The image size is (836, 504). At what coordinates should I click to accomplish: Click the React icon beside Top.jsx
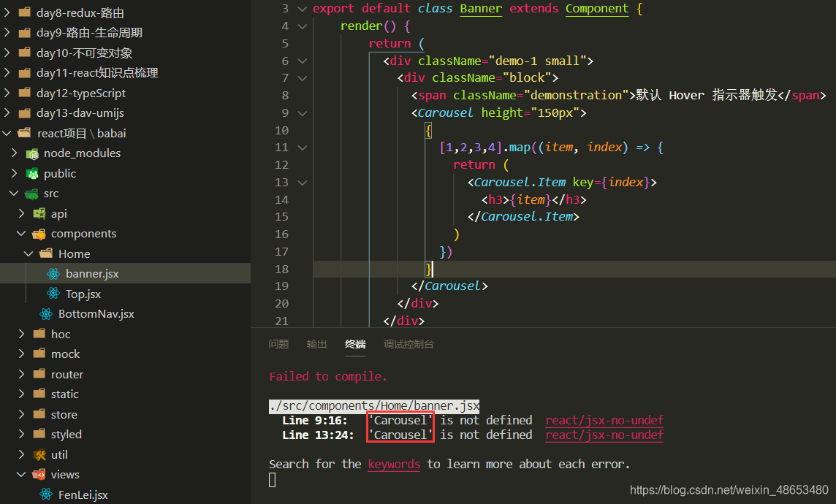point(53,294)
